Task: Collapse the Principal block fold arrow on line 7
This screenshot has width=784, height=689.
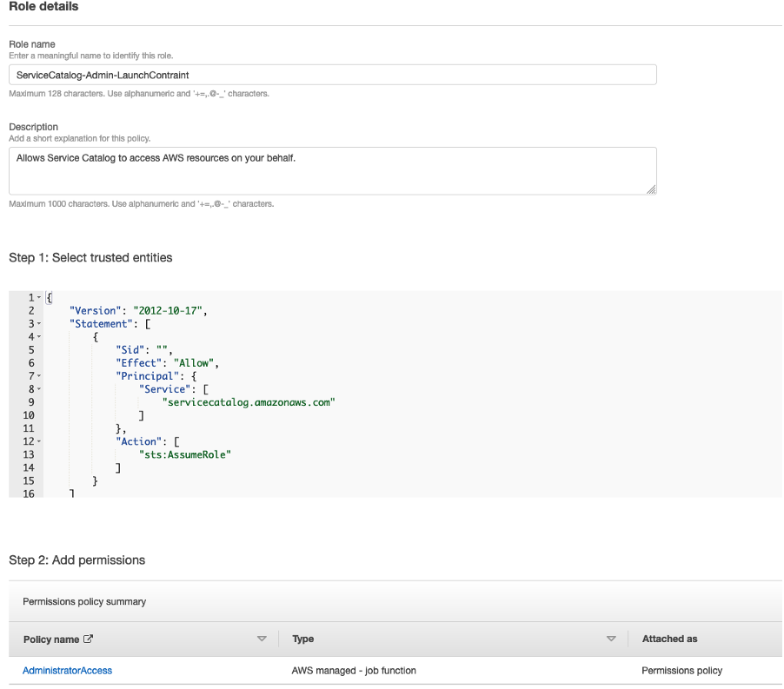Action: 37,375
